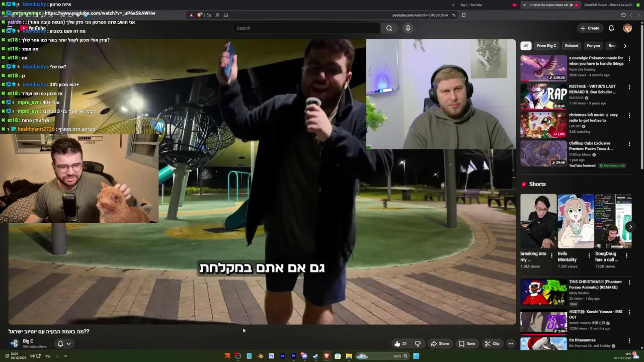Open Evils Mentality short
The width and height of the screenshot is (644, 362).
tap(576, 221)
